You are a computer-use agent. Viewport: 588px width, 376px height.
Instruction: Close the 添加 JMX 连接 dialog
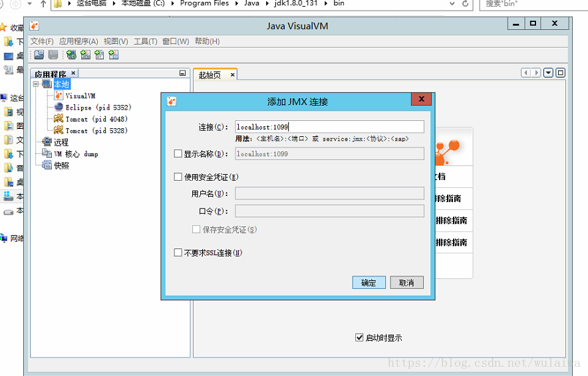(422, 99)
